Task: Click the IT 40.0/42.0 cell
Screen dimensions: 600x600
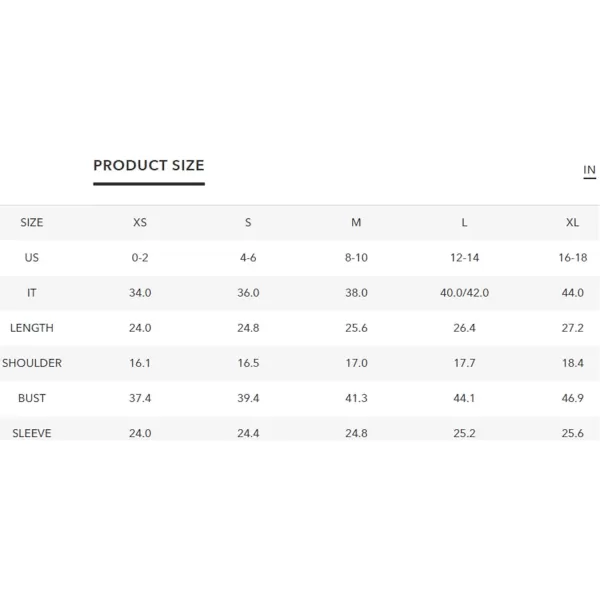Action: click(465, 293)
